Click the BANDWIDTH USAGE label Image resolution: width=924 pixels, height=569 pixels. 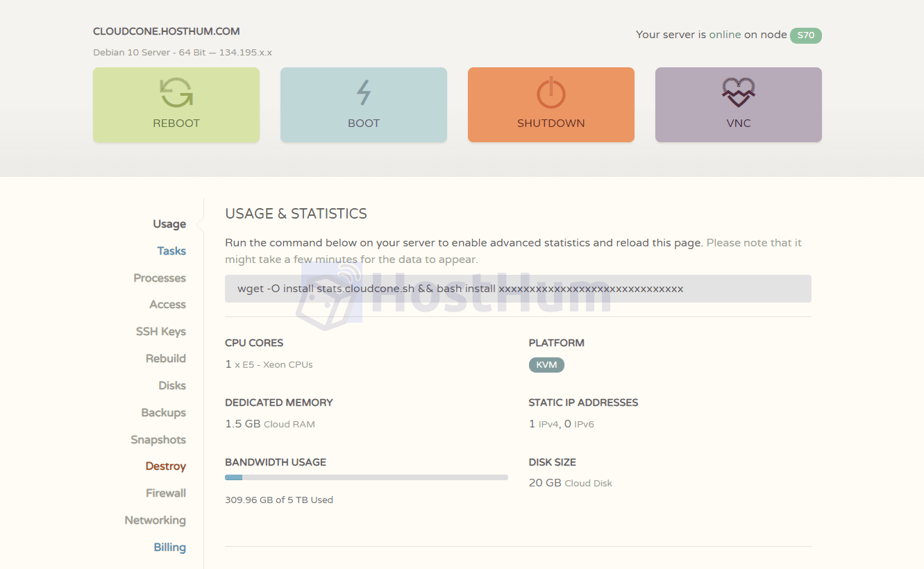[x=276, y=462]
